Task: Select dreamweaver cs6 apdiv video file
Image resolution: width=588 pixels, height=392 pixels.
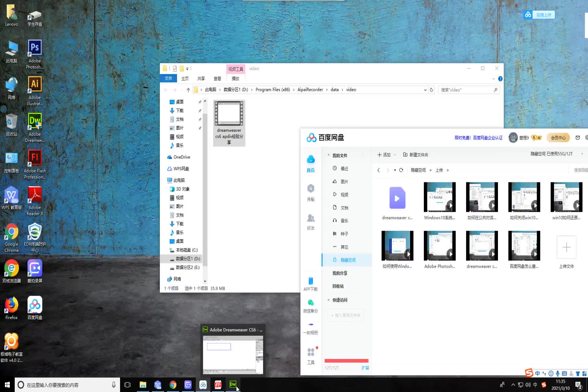Action: point(229,123)
